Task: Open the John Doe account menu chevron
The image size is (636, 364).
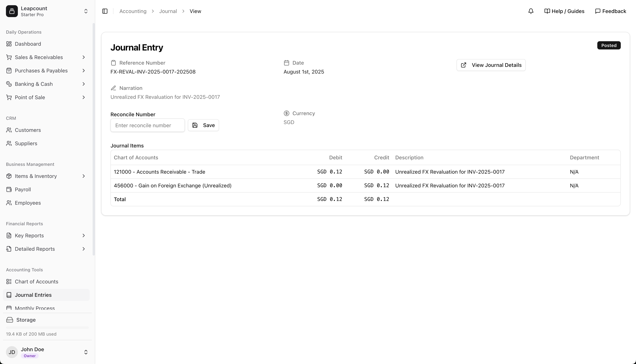Action: point(86,352)
